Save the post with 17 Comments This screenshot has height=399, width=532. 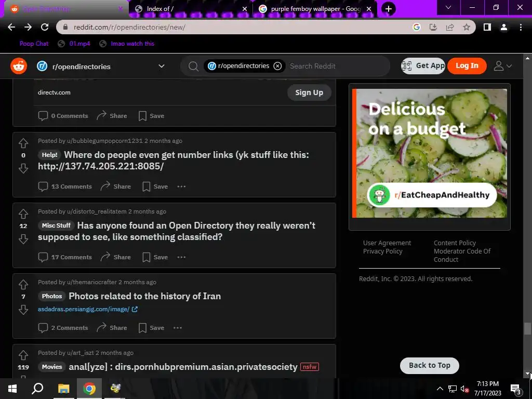point(155,257)
